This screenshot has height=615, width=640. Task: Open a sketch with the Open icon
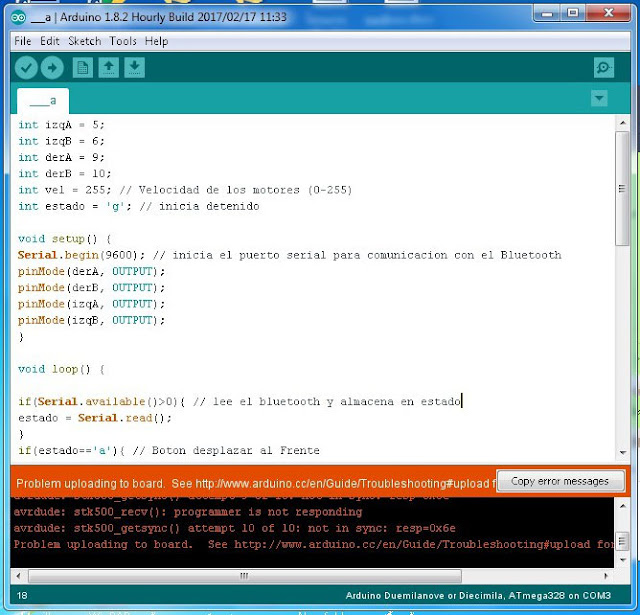(109, 67)
